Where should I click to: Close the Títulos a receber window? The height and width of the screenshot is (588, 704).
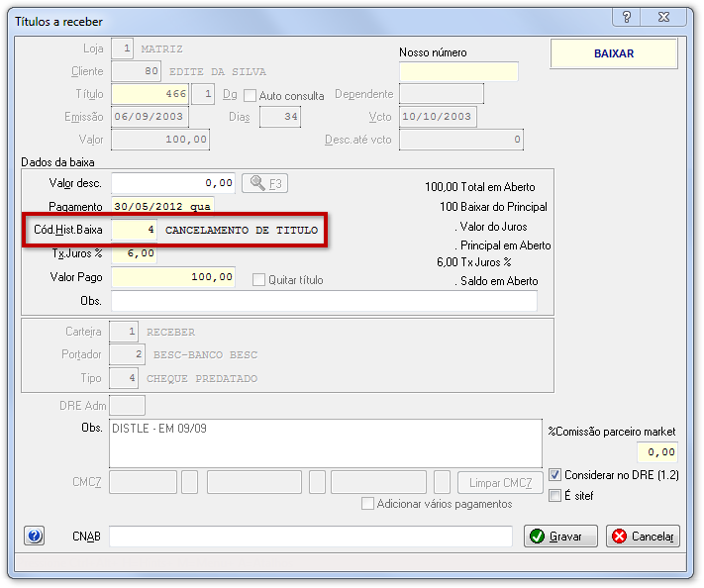click(x=663, y=17)
